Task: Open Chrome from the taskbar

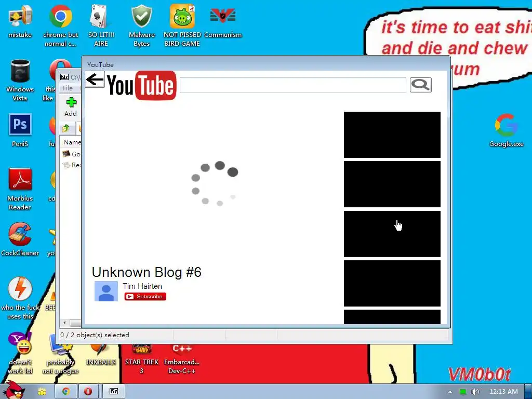Action: point(65,392)
